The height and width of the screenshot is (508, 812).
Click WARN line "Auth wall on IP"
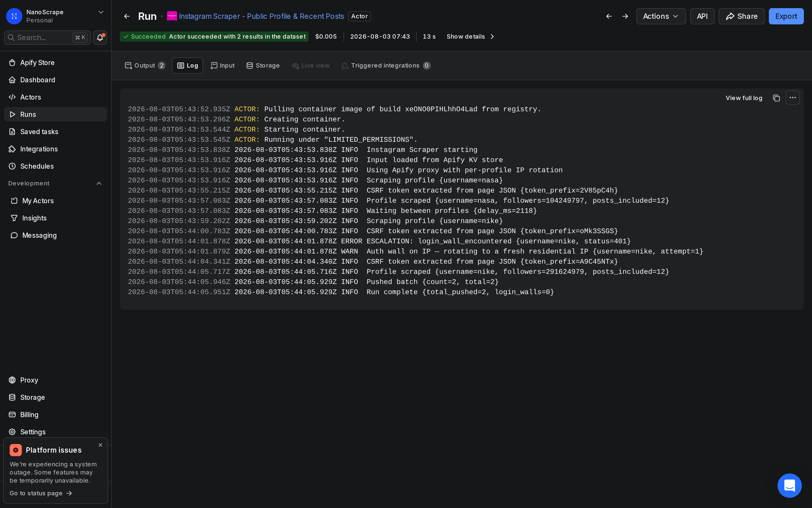[415, 251]
